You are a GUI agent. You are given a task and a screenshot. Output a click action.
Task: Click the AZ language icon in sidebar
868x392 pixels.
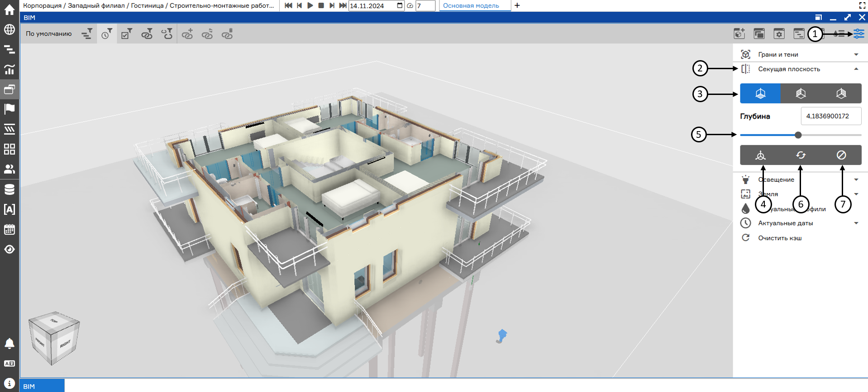pos(10,364)
